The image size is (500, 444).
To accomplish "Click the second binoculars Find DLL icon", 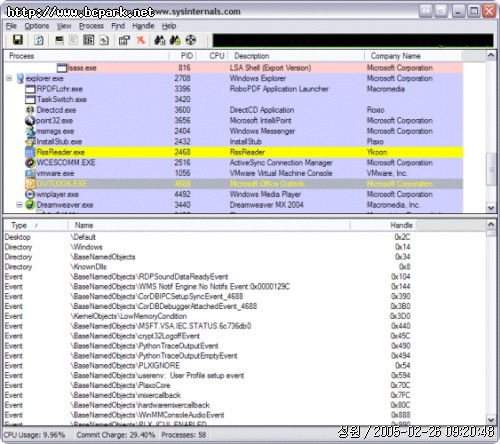I will click(175, 40).
